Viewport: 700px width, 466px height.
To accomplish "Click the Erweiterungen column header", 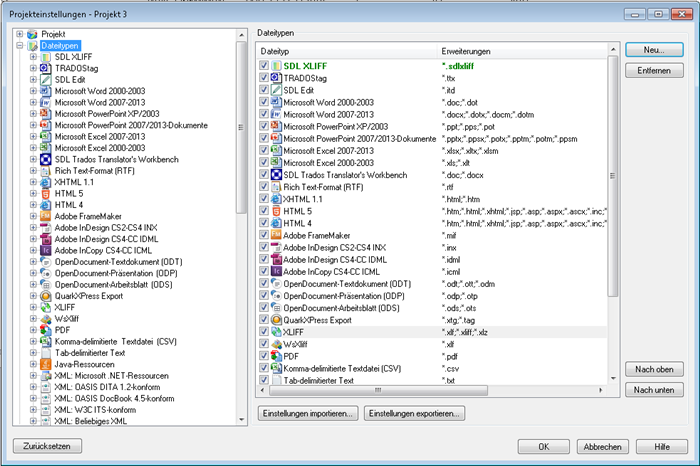I will tap(520, 50).
